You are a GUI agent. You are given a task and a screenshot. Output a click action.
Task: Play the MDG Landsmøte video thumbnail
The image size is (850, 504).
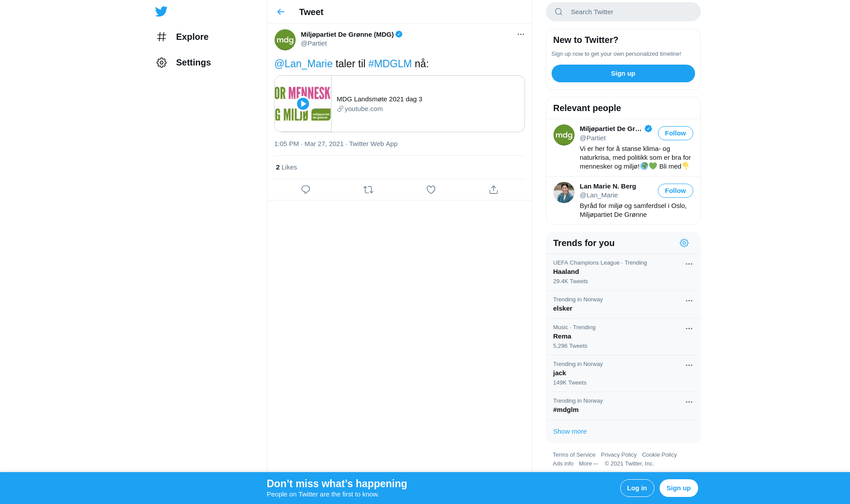click(x=303, y=104)
